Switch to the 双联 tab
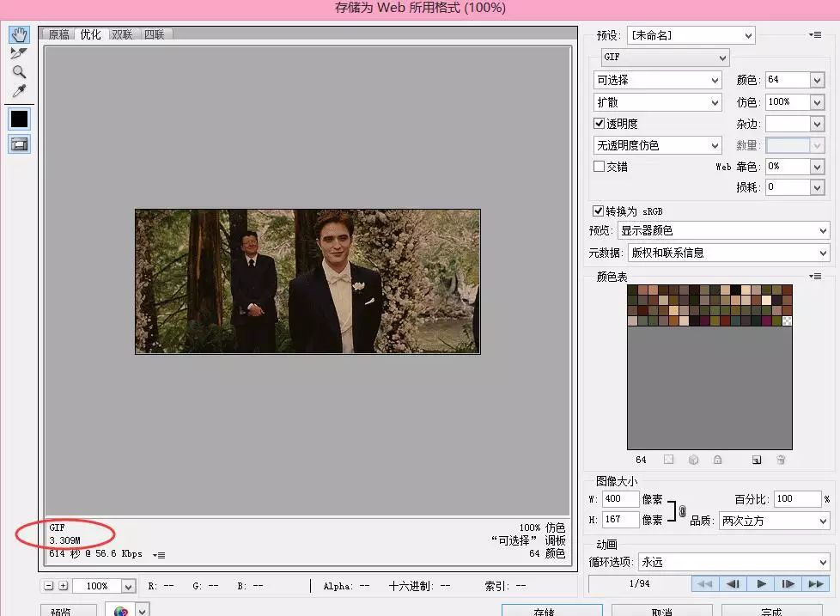The height and width of the screenshot is (616, 840). (122, 34)
